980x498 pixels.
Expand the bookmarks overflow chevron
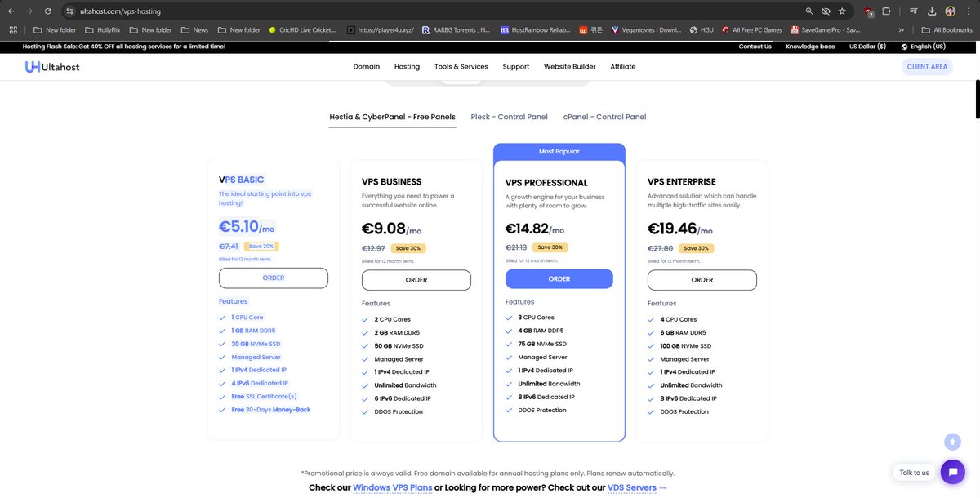click(902, 29)
